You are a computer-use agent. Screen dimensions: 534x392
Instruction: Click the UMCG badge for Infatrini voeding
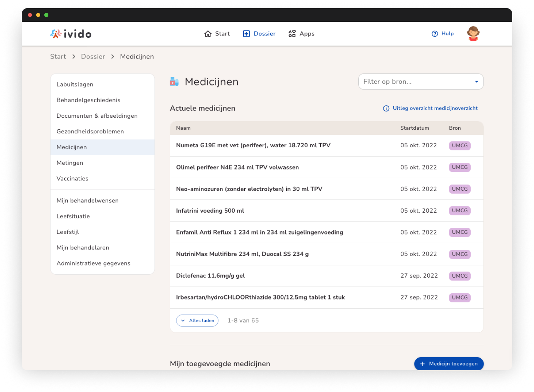[x=460, y=211]
